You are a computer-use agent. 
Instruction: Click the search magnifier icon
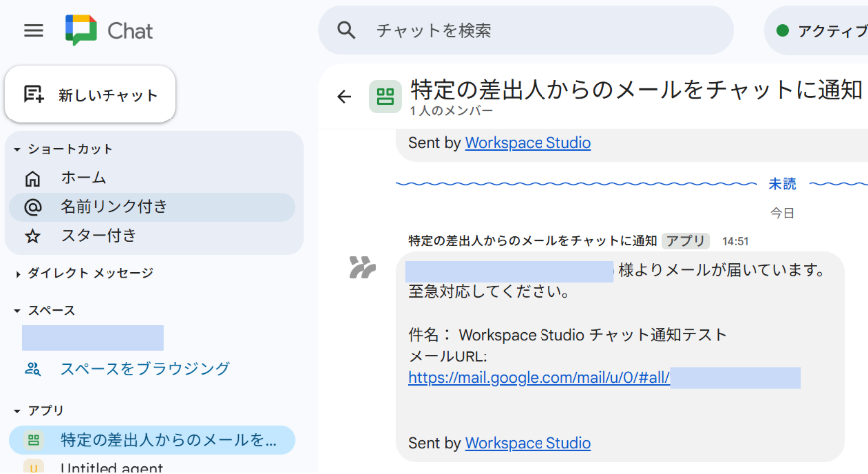coord(346,30)
